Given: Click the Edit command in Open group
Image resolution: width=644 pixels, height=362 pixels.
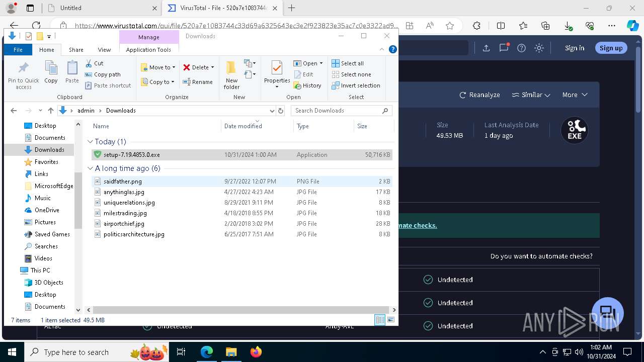Looking at the screenshot, I should 303,74.
